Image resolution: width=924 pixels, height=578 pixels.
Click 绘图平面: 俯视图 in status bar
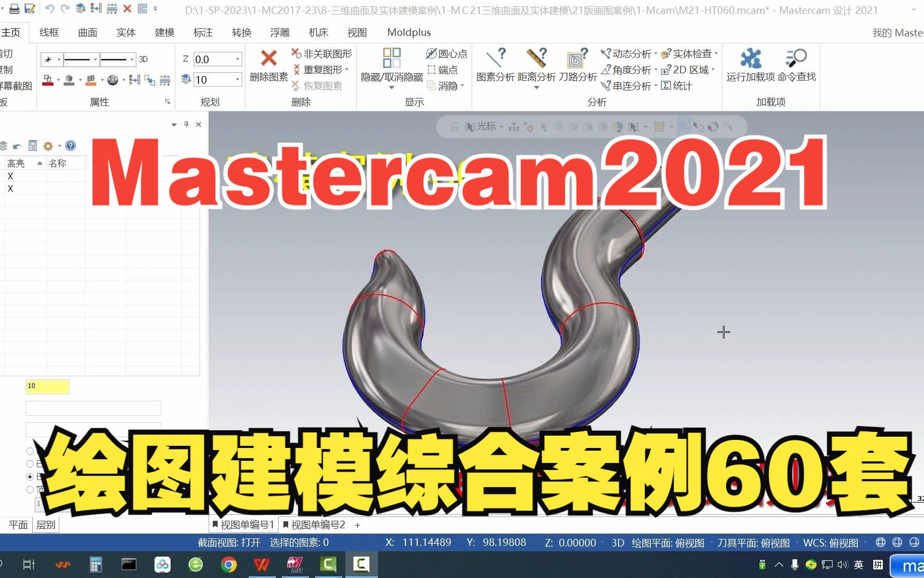(668, 543)
